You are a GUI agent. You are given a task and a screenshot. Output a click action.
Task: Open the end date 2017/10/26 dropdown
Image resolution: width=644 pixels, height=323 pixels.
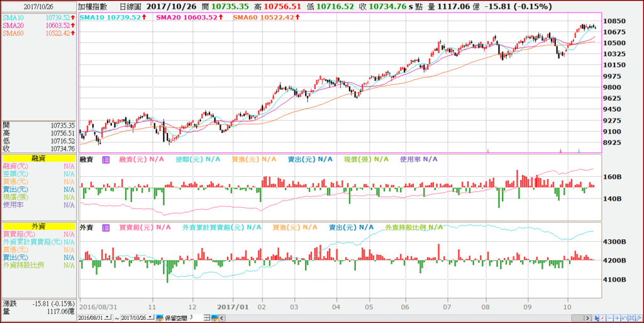pyautogui.click(x=150, y=318)
